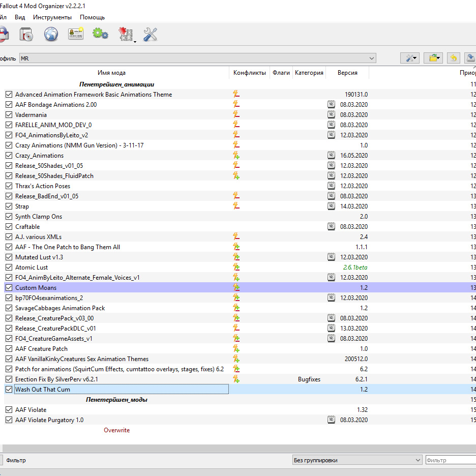
Task: Click the horizontal scrollbar below mod list
Action: 239,449
